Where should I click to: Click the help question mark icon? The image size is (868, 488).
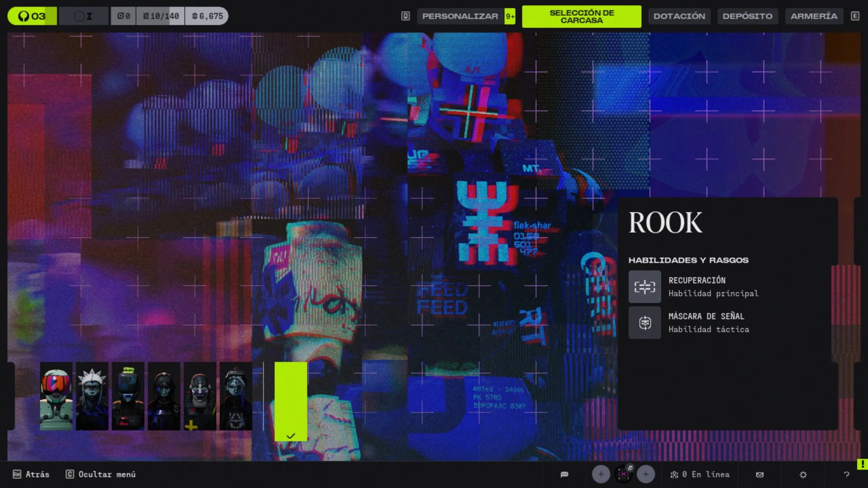coord(846,474)
